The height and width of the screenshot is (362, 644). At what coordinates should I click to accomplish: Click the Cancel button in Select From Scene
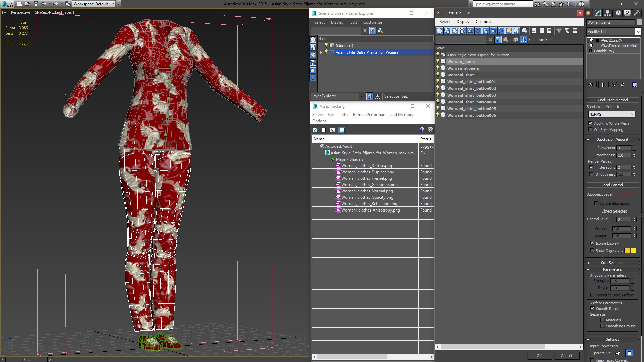pos(566,356)
